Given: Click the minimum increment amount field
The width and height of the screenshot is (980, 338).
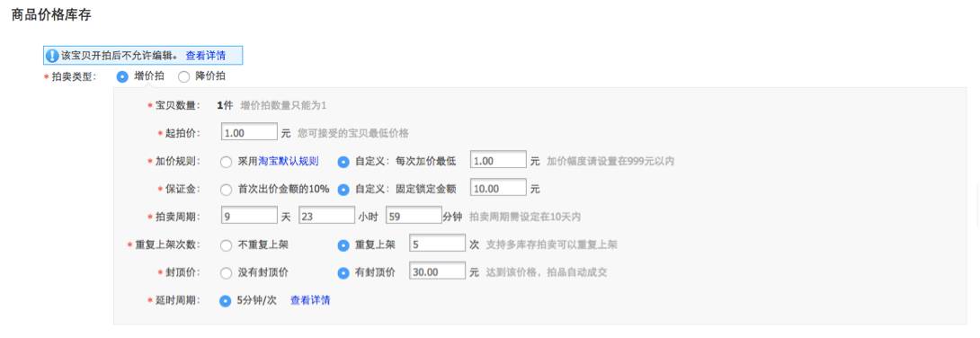Looking at the screenshot, I should (498, 161).
